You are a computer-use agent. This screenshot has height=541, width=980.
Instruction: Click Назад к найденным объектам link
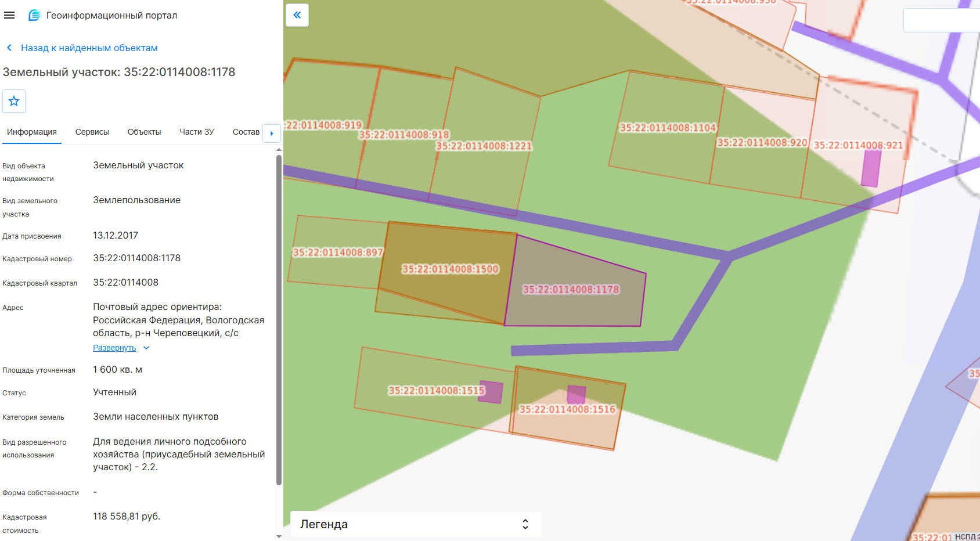tap(89, 48)
